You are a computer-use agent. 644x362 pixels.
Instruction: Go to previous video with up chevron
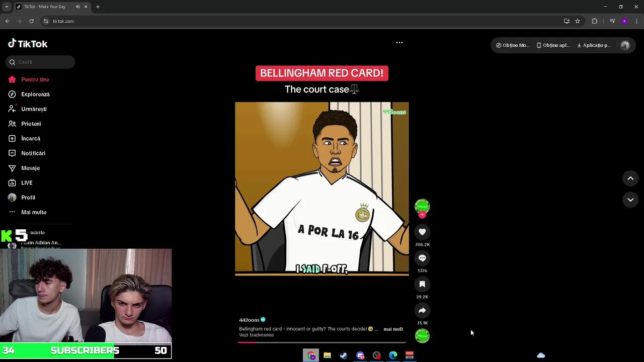(x=630, y=178)
